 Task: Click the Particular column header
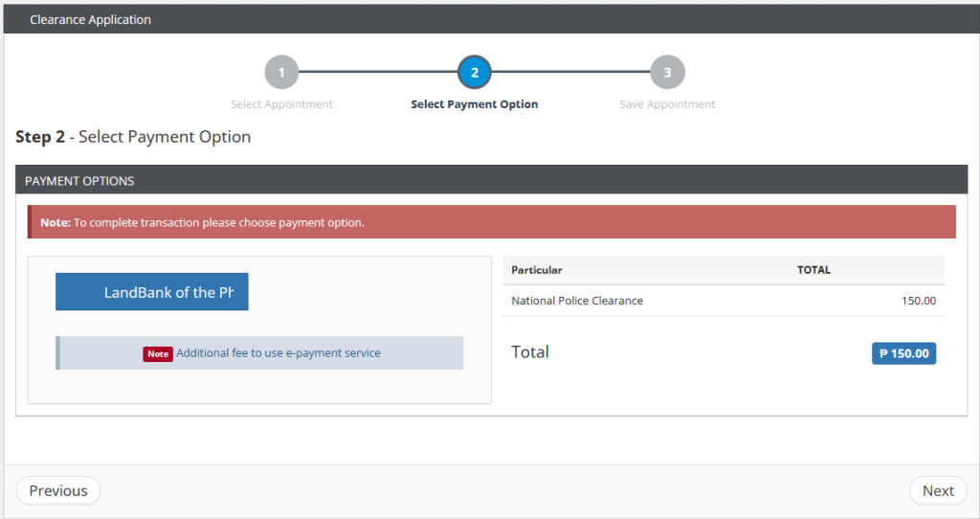(537, 270)
